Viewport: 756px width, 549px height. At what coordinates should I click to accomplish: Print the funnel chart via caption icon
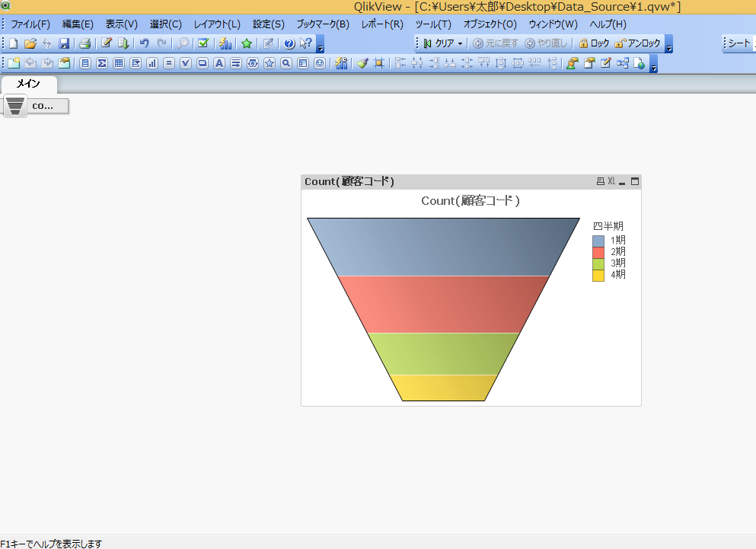click(600, 181)
